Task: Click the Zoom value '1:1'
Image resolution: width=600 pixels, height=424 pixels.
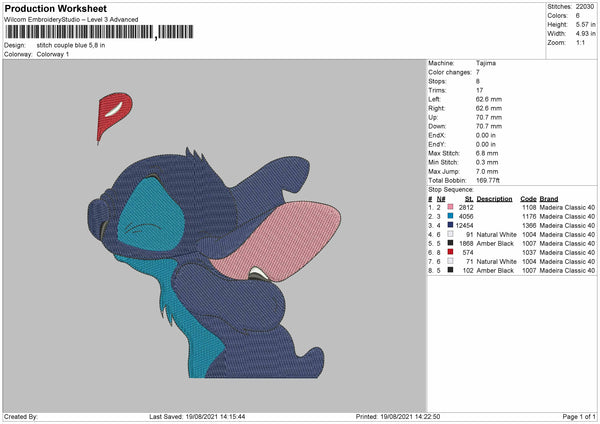Action: 580,42
